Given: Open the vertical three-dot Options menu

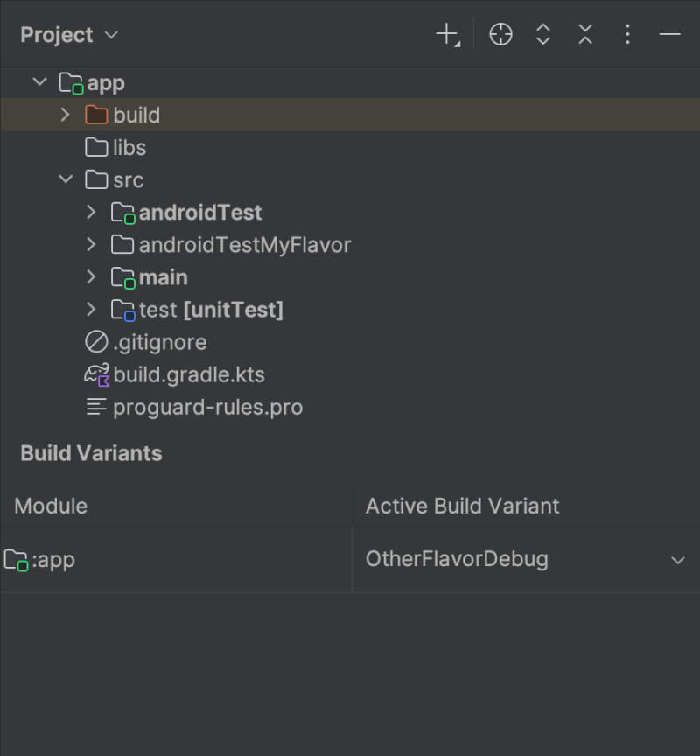Looking at the screenshot, I should click(627, 35).
